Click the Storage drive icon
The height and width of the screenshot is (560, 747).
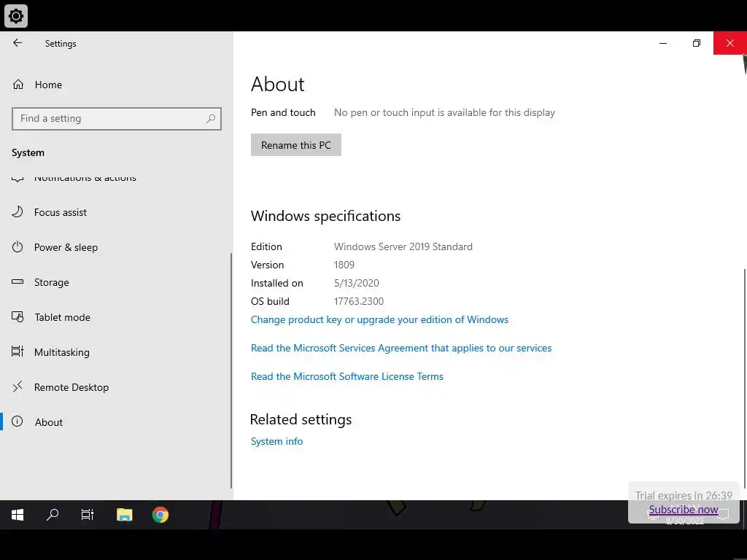point(18,282)
